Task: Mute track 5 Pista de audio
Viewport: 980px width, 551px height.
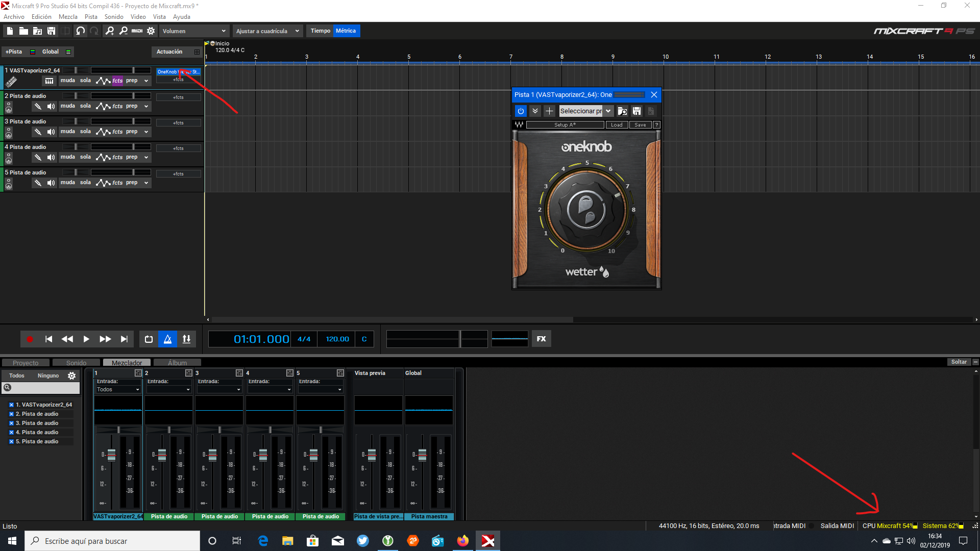Action: coord(67,183)
